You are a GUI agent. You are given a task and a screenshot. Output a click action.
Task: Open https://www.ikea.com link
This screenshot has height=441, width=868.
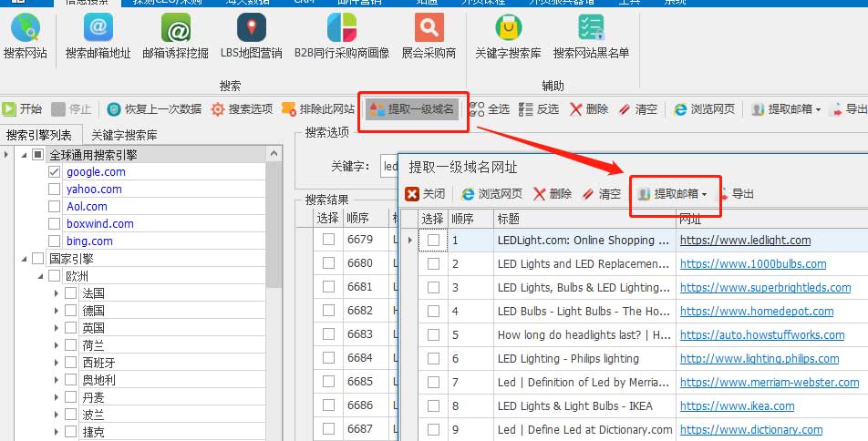[737, 406]
